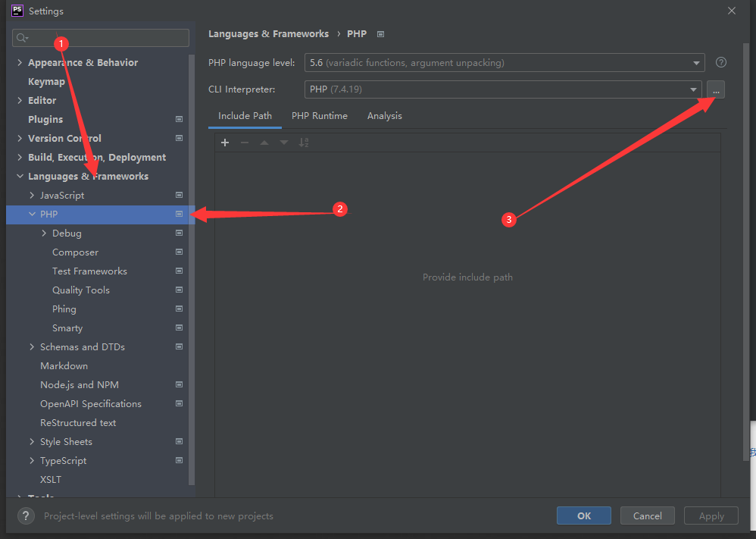Viewport: 756px width, 539px height.
Task: Click the project-level icon on OpenAPI Specifications row
Action: (179, 403)
